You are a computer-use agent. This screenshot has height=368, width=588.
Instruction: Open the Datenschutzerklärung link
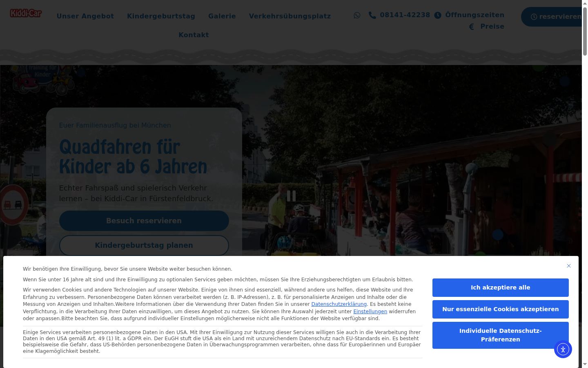(339, 304)
